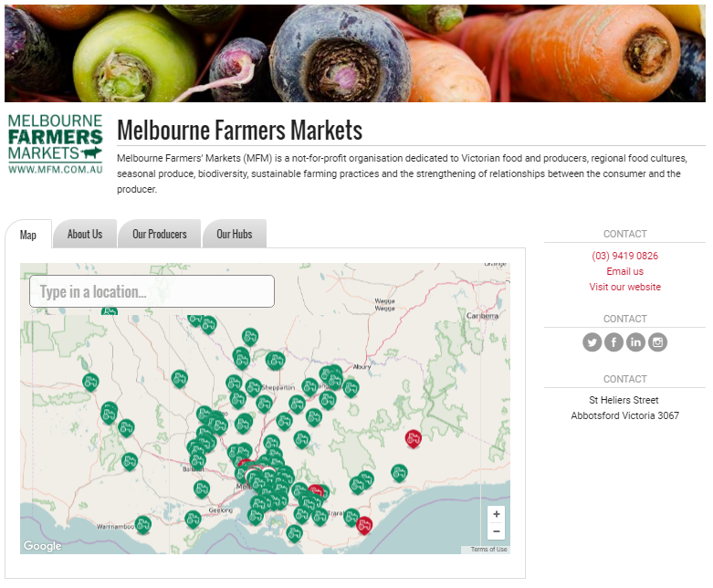Click the Facebook circle icon
Screen dimensions: 713x588
614,342
